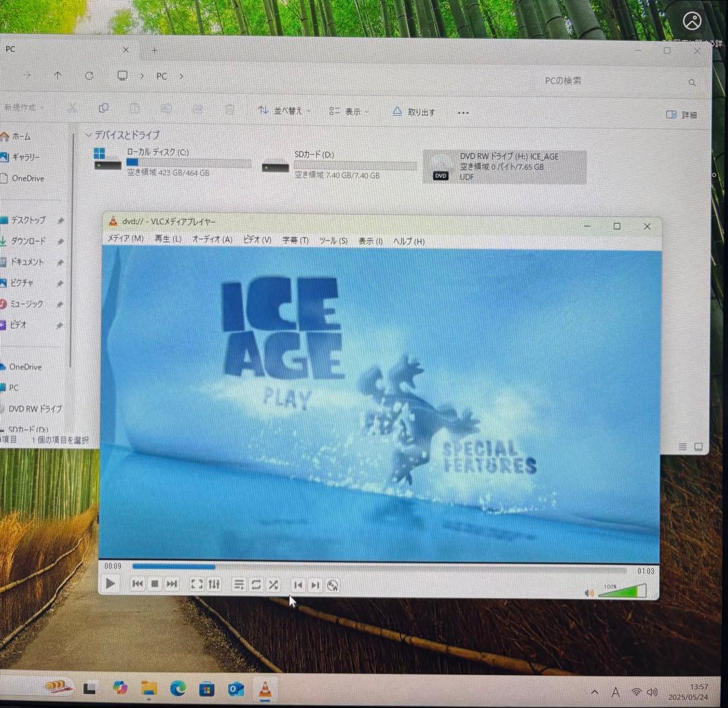Open VLC's extended settings equalizer icon

point(214,584)
